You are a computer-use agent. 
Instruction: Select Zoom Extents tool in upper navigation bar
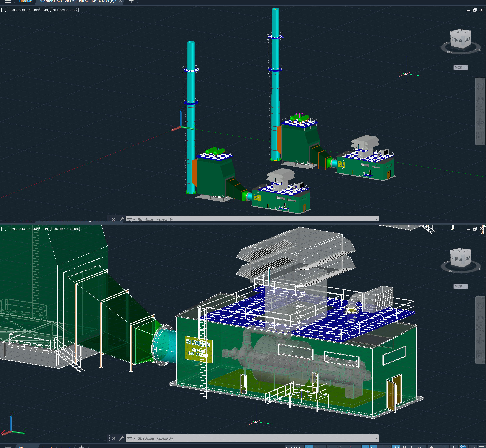(x=480, y=110)
